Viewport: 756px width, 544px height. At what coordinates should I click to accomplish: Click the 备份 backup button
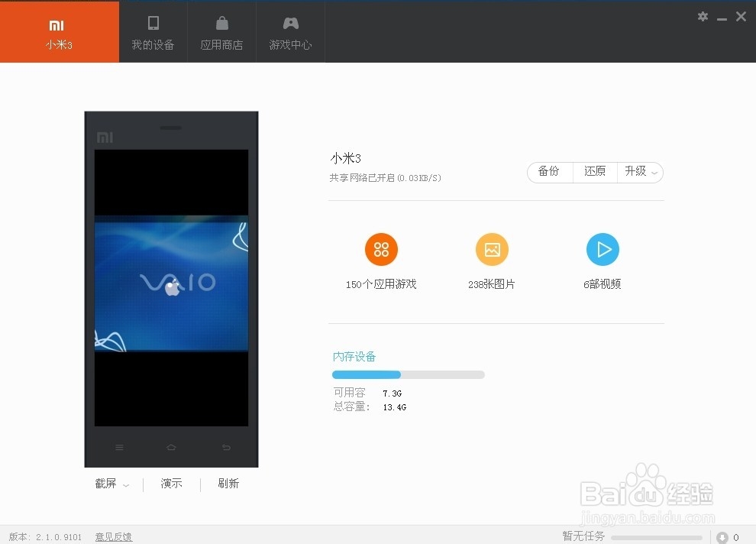[x=549, y=172]
